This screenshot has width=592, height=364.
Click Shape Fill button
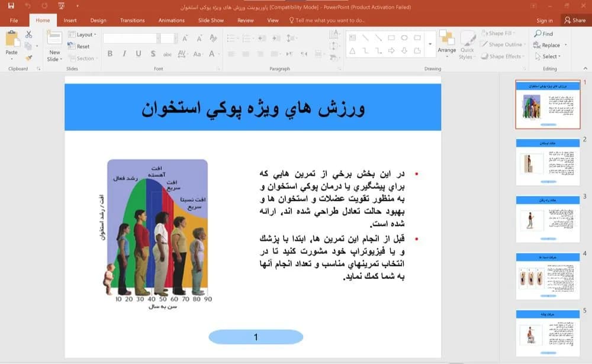pos(498,33)
